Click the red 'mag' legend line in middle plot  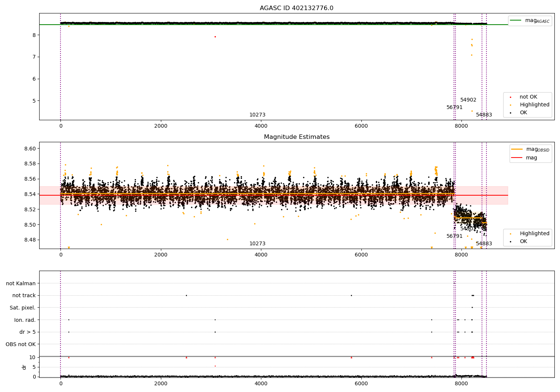coord(517,158)
